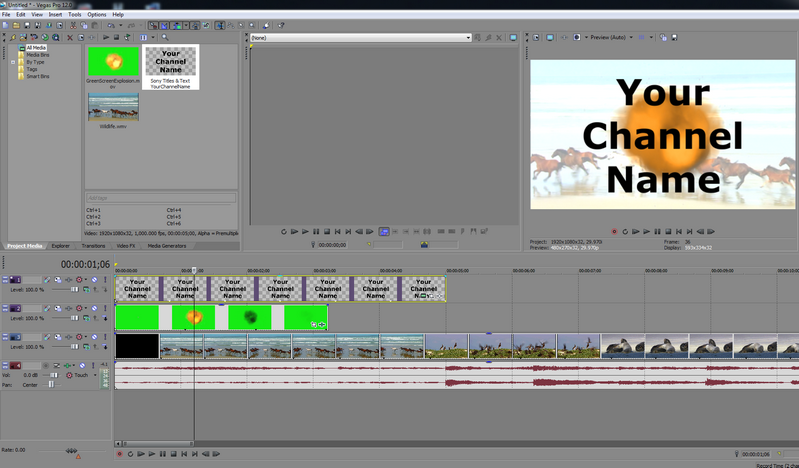Open trimmer media (None) dropdown
Image resolution: width=799 pixels, height=468 pixels.
click(x=360, y=38)
